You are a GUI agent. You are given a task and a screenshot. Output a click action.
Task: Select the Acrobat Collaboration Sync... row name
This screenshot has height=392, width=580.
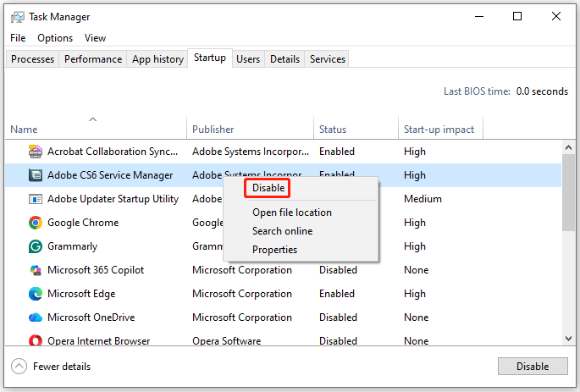[x=113, y=152]
